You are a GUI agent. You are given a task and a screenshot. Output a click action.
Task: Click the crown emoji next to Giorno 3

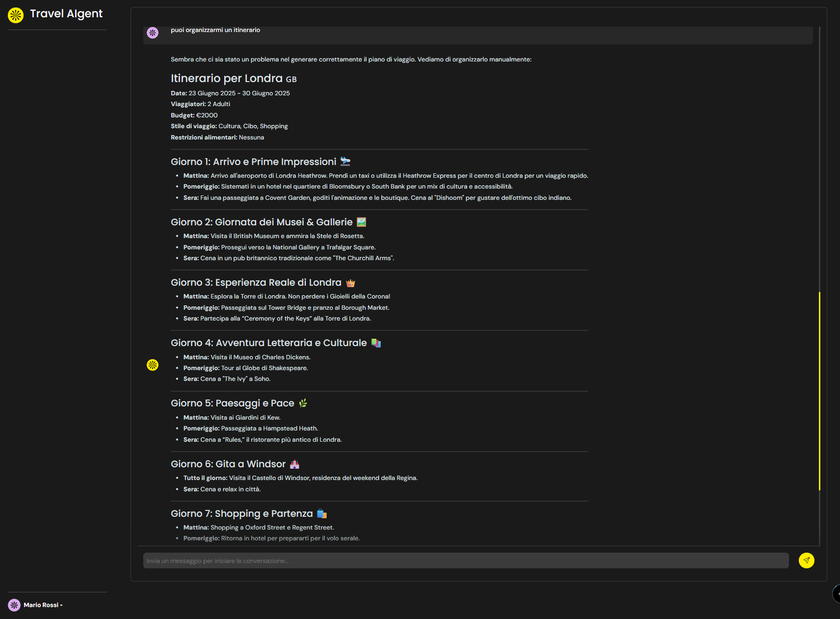tap(351, 283)
